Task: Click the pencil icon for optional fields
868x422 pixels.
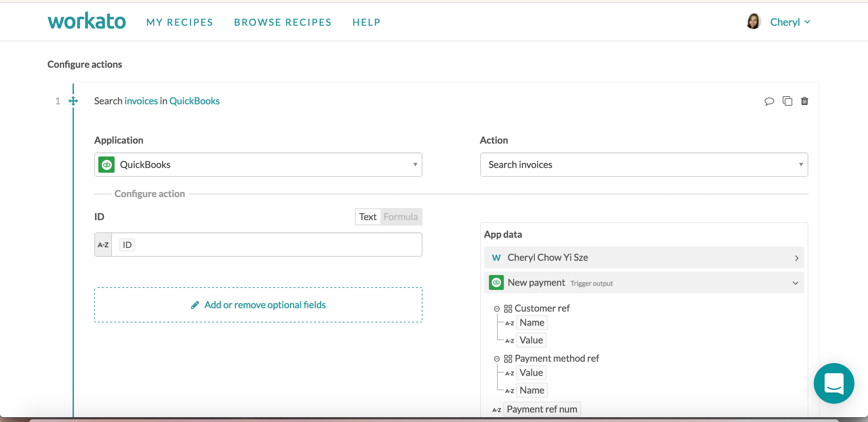Action: 195,305
